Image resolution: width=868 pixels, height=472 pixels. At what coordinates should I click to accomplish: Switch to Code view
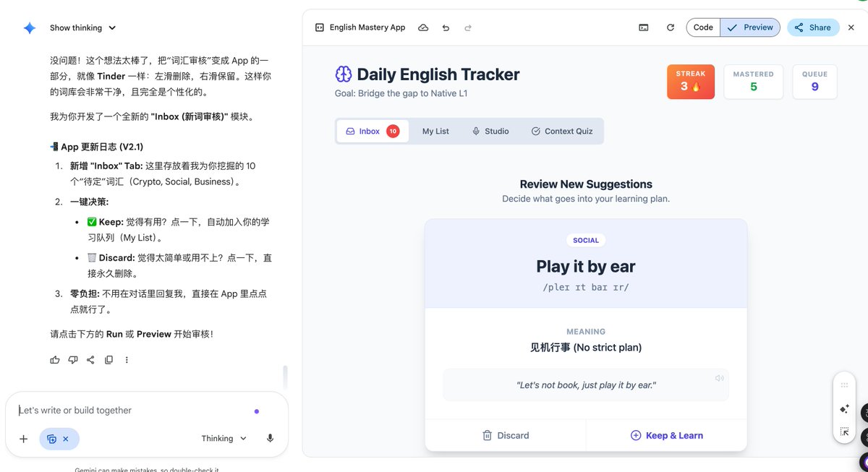point(703,27)
